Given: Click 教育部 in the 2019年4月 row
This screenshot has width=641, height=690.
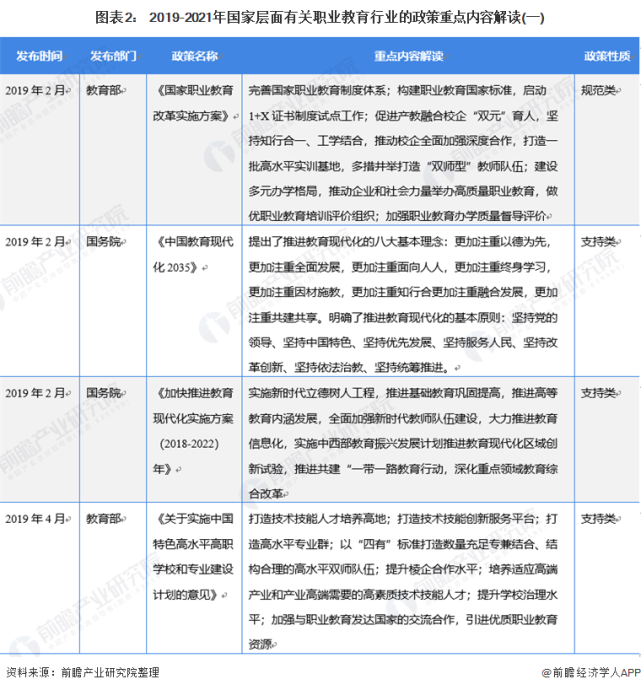Looking at the screenshot, I should [x=103, y=519].
